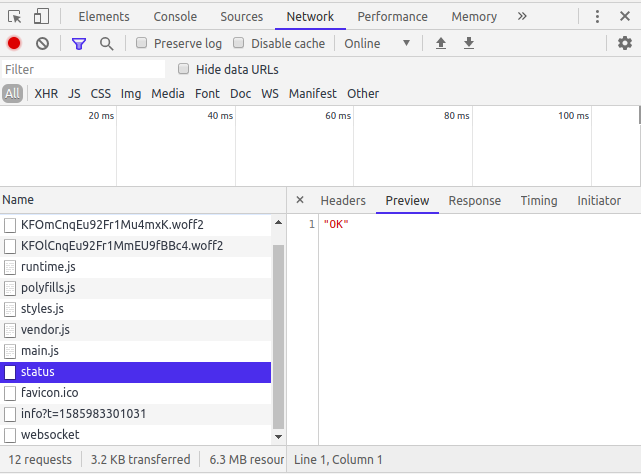Activate the inspect element picker icon
Viewport: 641px width, 474px height.
(15, 17)
